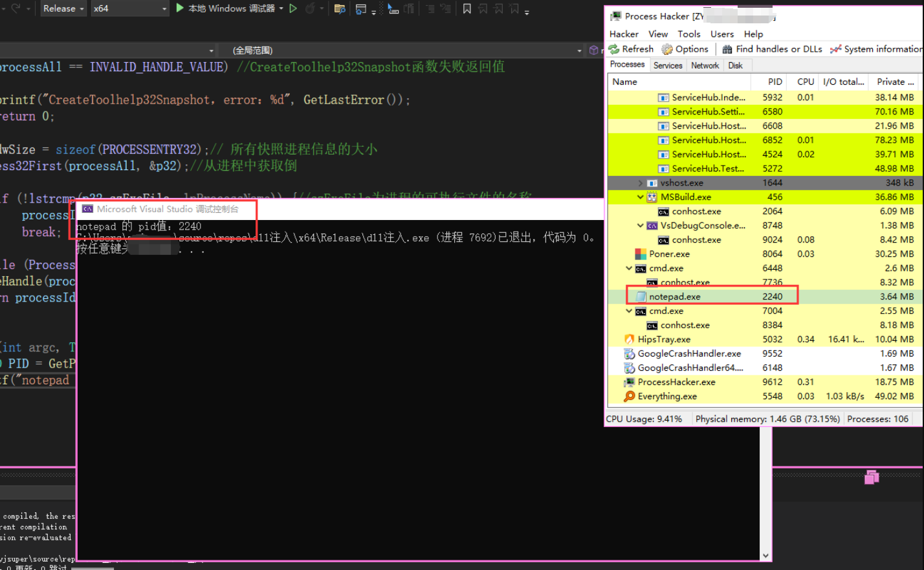Open Find handles or DLLs
The image size is (924, 570).
[772, 49]
